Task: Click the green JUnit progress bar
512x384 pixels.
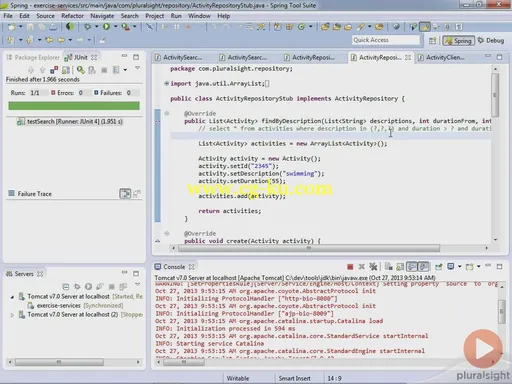Action: pos(74,106)
